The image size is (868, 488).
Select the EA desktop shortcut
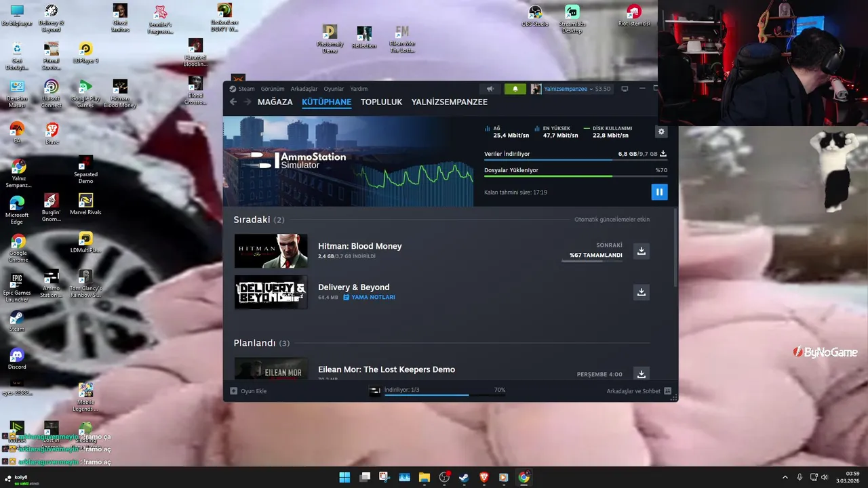[17, 132]
